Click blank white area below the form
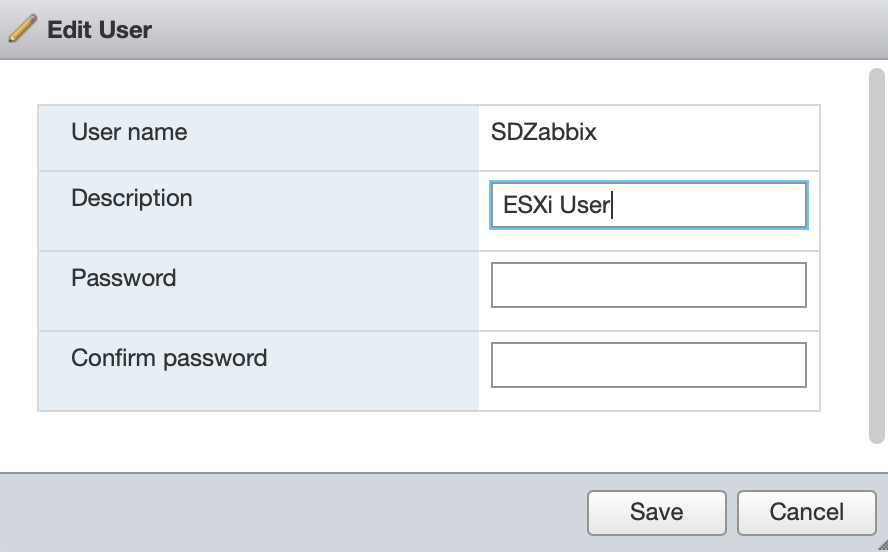 tap(430, 442)
